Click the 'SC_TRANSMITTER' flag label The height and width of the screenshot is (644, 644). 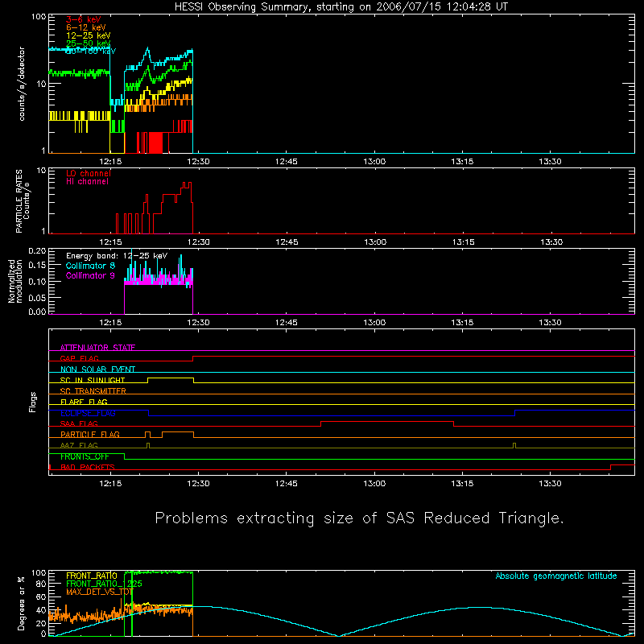pos(93,391)
